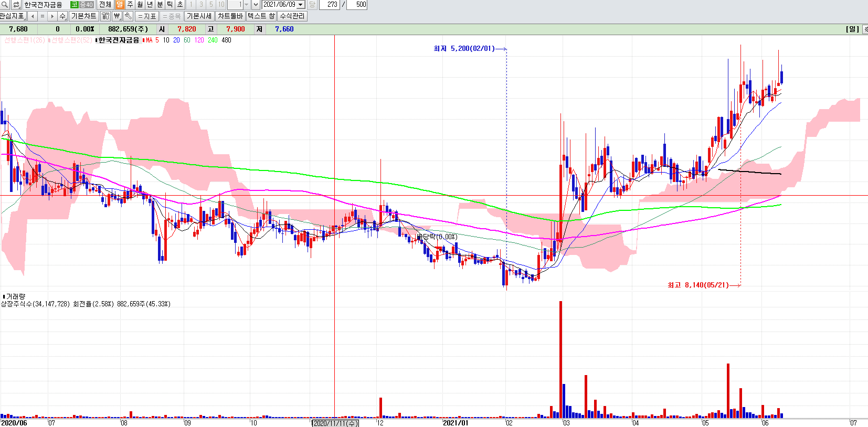Image resolution: width=868 pixels, height=427 pixels.
Task: Click the 500 total count field
Action: coord(357,5)
